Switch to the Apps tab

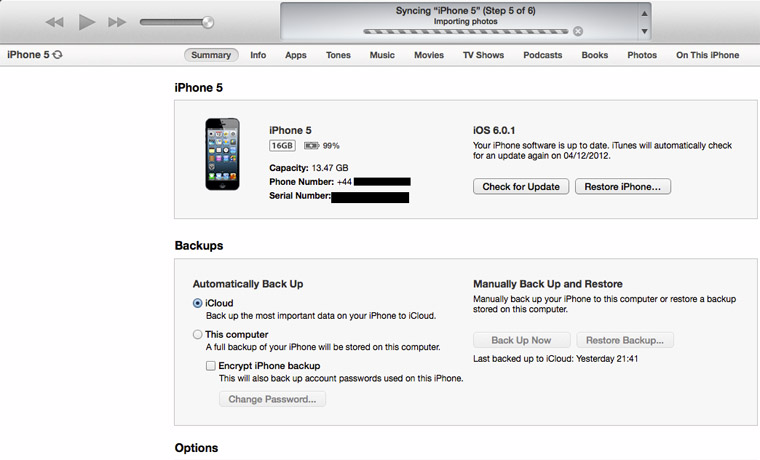pyautogui.click(x=296, y=55)
